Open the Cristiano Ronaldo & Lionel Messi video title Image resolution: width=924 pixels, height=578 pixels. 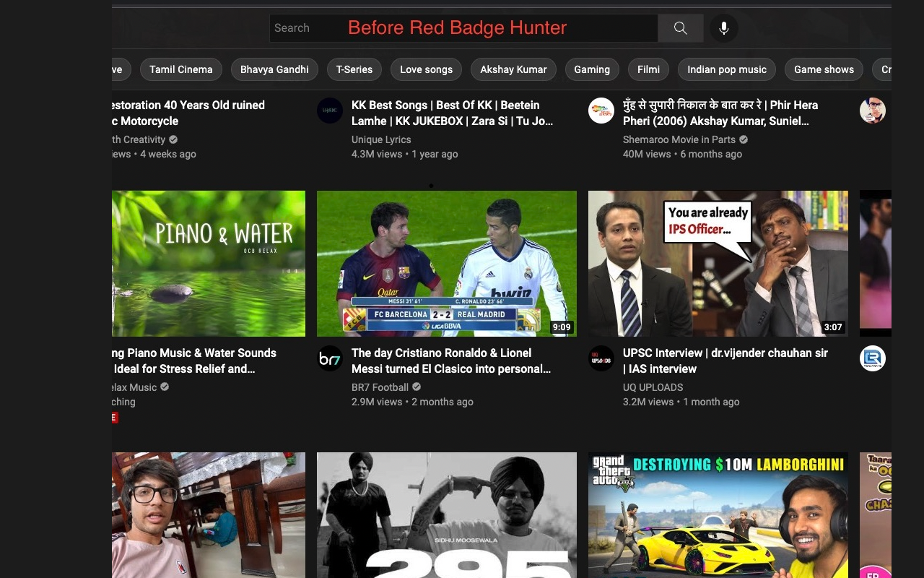(x=451, y=361)
